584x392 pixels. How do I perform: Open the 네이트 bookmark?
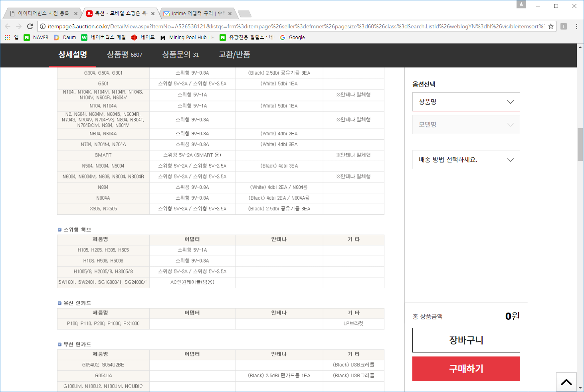point(143,37)
